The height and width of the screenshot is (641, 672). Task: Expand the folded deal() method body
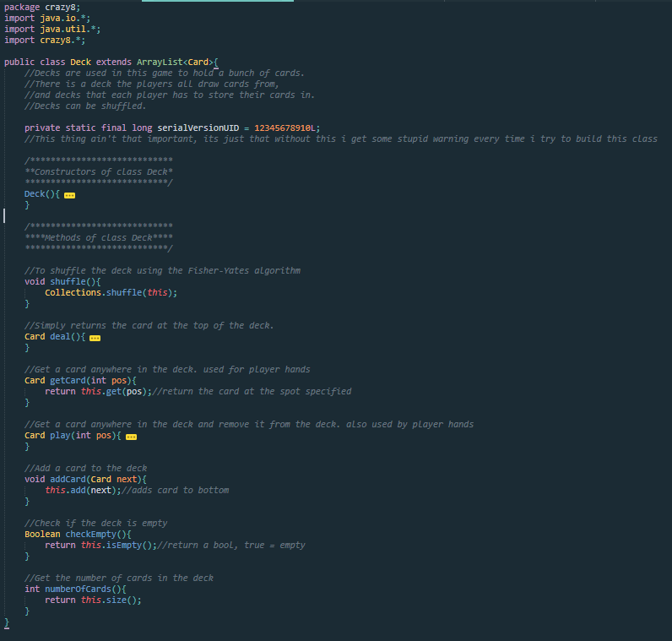(x=95, y=337)
